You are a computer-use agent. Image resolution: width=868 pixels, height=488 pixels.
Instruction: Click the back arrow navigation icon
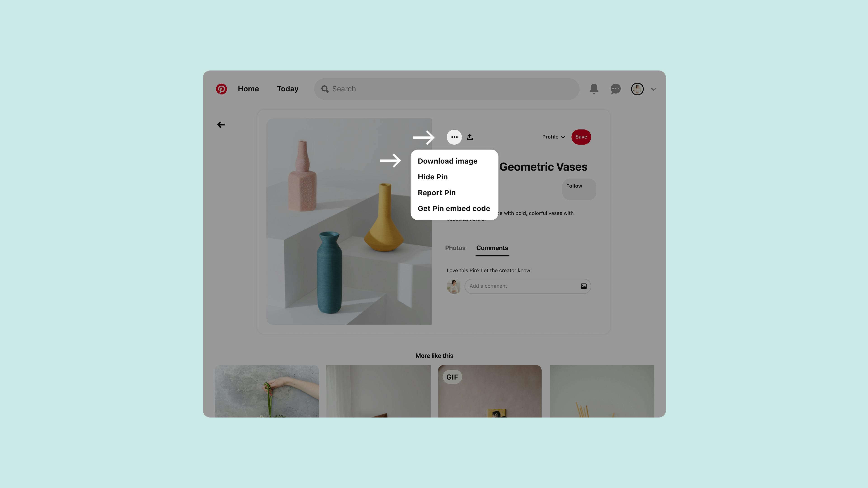(221, 124)
